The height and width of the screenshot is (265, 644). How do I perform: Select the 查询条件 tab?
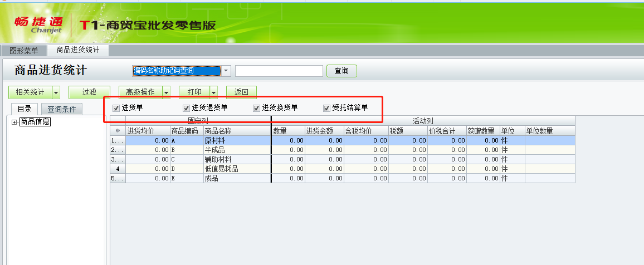62,110
